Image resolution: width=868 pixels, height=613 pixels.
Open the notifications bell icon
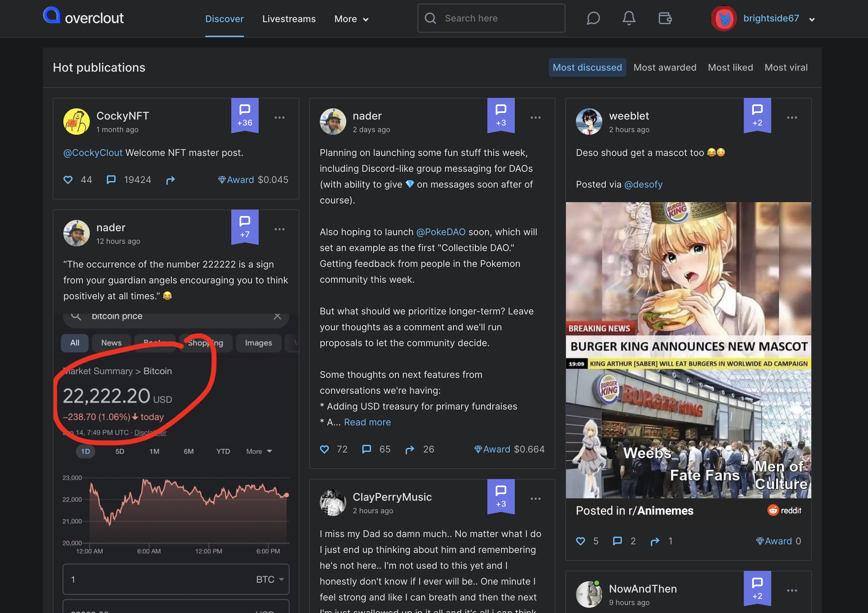[629, 18]
